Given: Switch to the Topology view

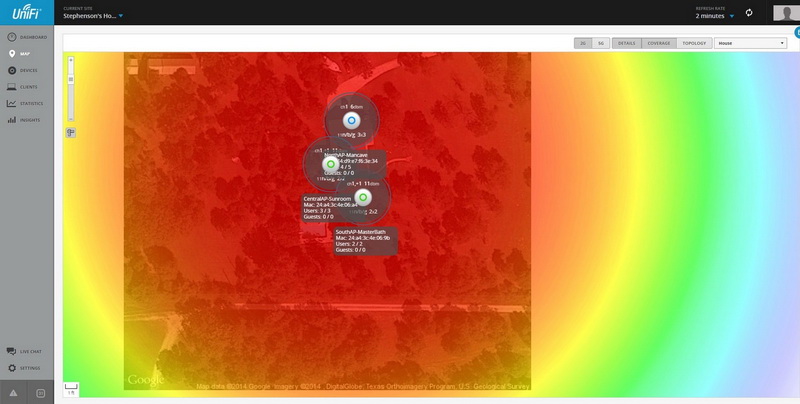Looking at the screenshot, I should point(694,43).
